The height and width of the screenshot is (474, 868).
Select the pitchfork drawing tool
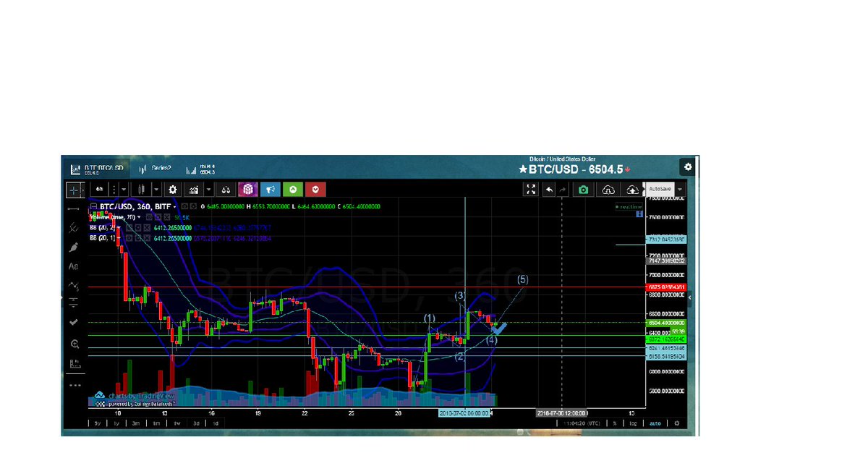(x=74, y=227)
